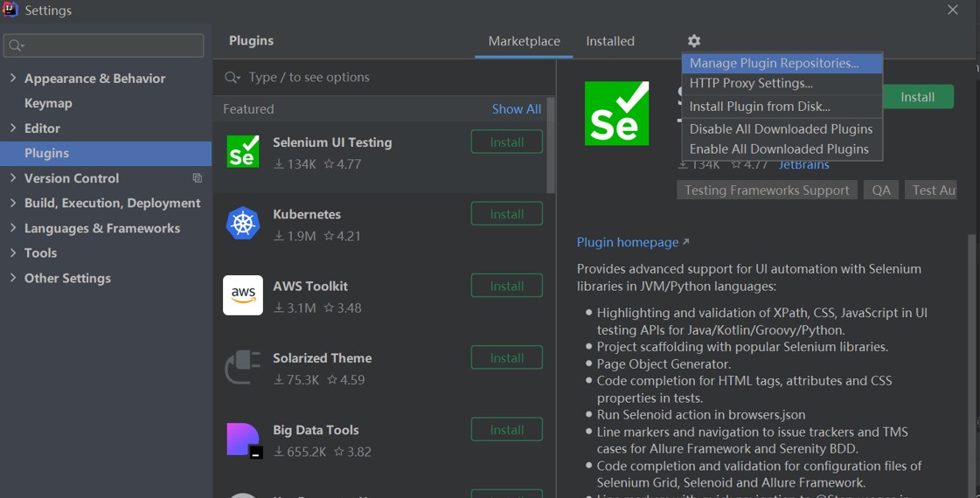Click the large Selenium logo in details
The width and height of the screenshot is (980, 498).
point(616,113)
